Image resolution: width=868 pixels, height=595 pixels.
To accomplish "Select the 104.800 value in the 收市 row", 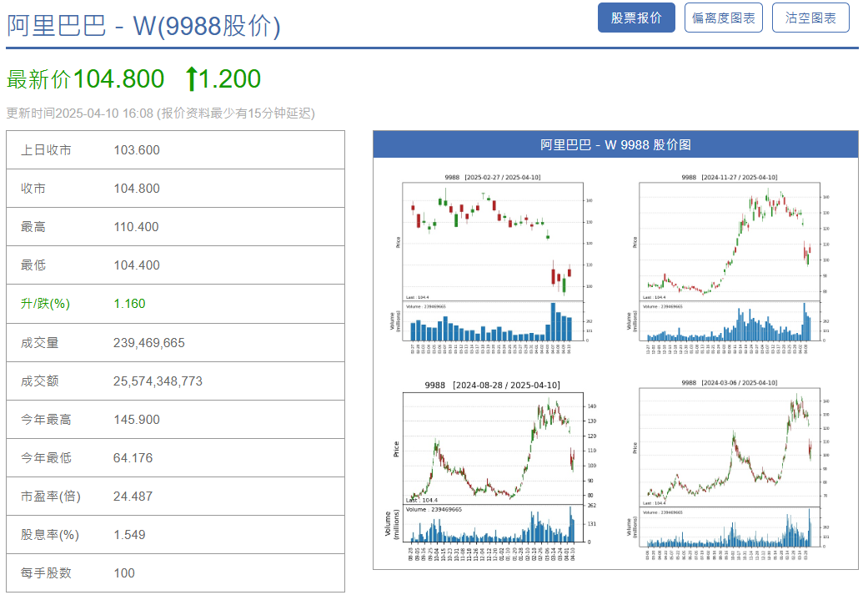I will click(137, 189).
